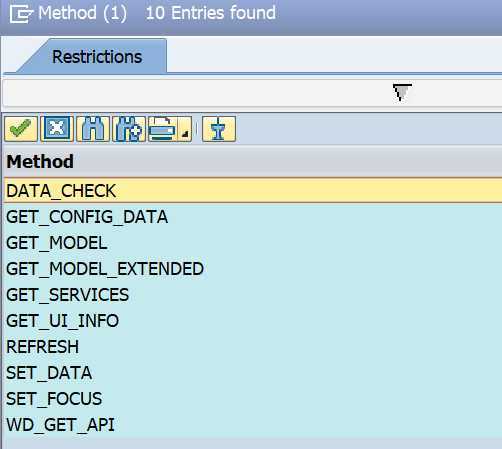This screenshot has height=449, width=502.
Task: Select the REFRESH method
Action: tap(253, 347)
